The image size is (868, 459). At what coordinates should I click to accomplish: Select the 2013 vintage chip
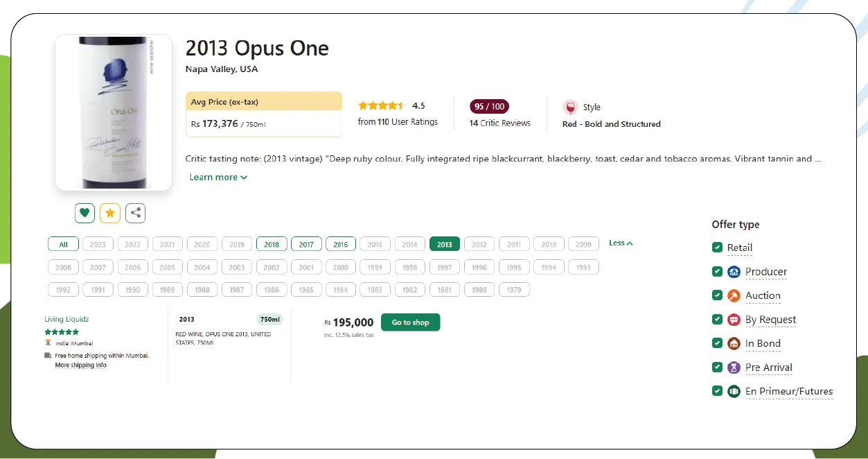click(445, 244)
